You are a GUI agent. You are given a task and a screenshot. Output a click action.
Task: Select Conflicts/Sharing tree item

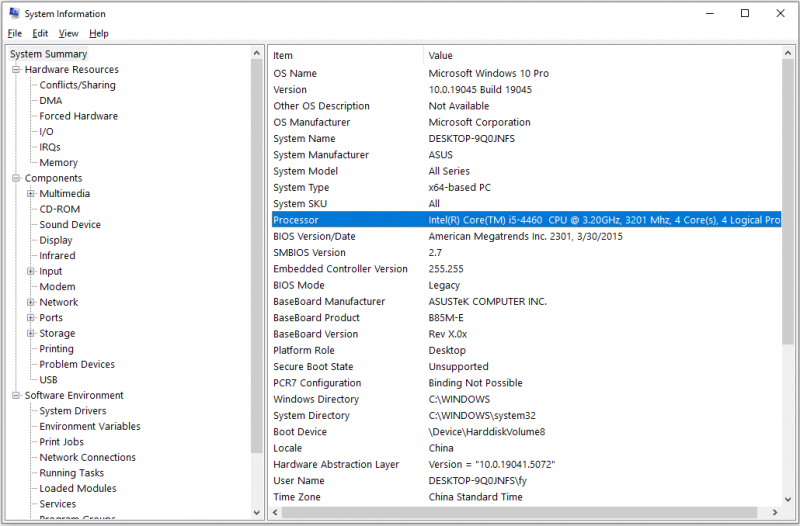[x=78, y=85]
